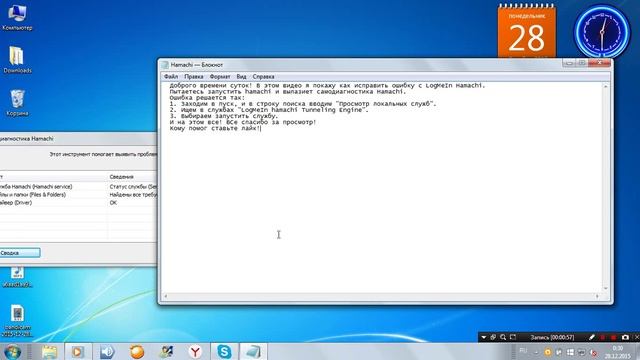This screenshot has width=640, height=360.
Task: Click the speaker application taskbar icon
Action: 107,351
